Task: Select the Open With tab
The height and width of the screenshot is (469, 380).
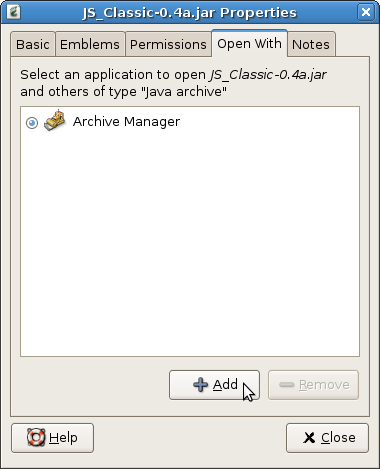Action: pos(249,43)
